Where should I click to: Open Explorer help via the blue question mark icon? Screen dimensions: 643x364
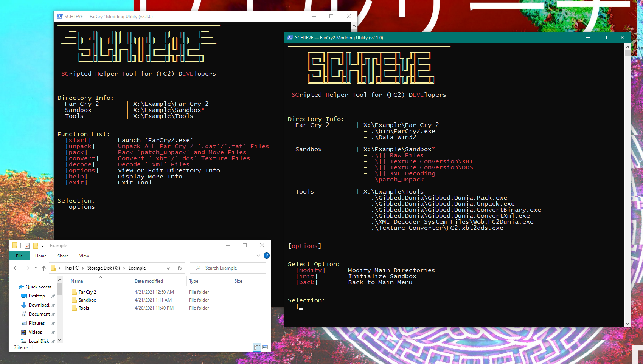coord(266,256)
